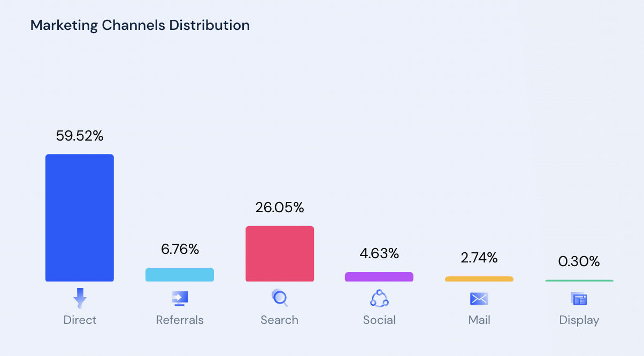This screenshot has height=356, width=644.
Task: Click the Display label text
Action: (x=579, y=320)
